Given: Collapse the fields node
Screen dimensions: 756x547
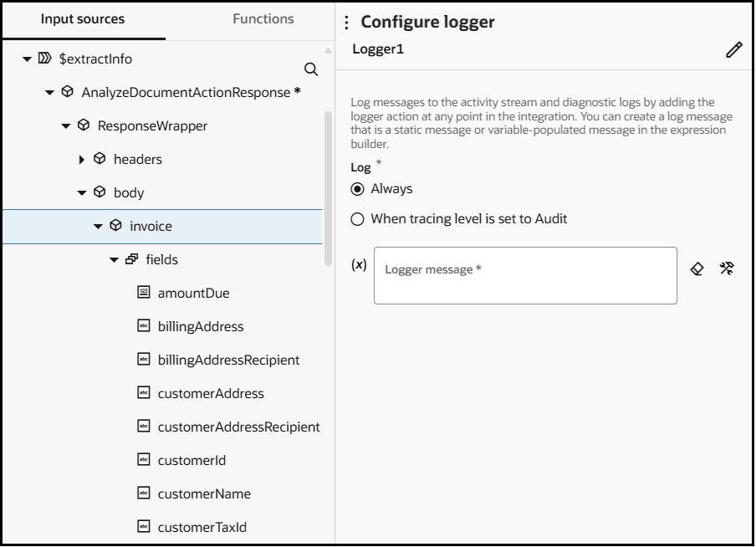Looking at the screenshot, I should [x=114, y=259].
